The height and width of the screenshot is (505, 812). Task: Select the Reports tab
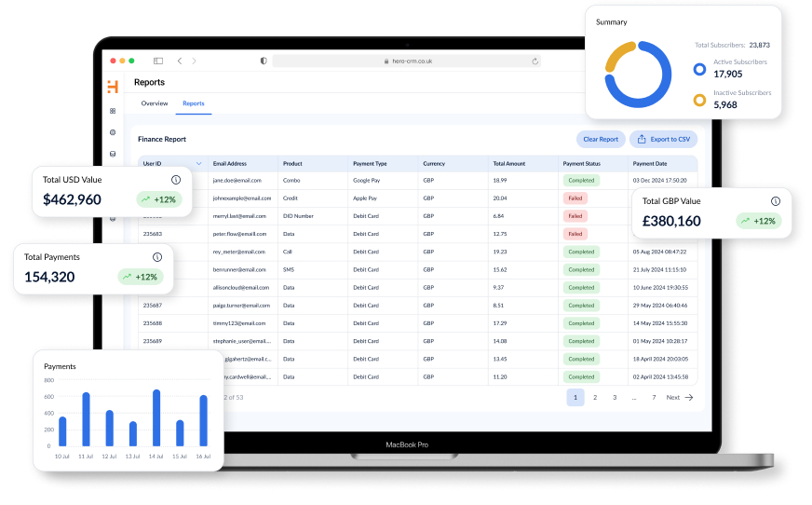pyautogui.click(x=193, y=103)
